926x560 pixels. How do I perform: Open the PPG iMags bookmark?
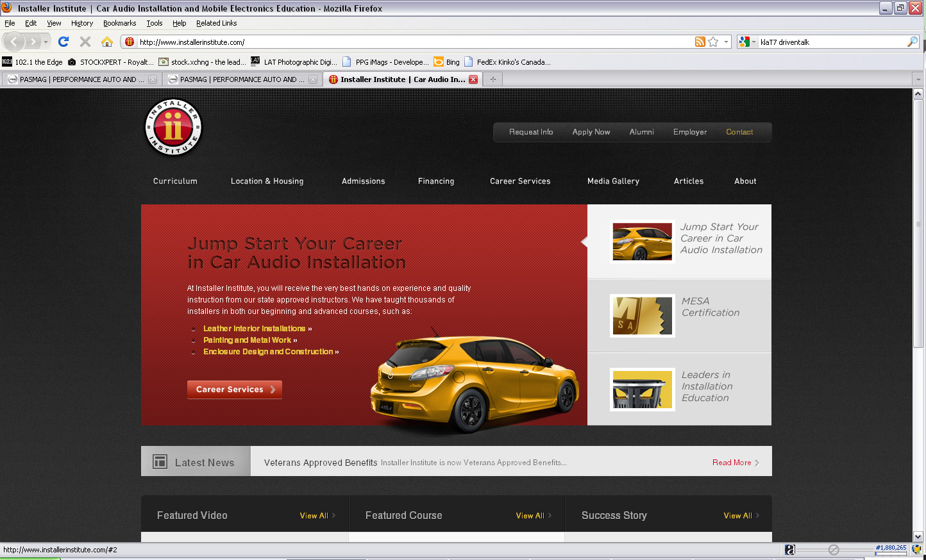pyautogui.click(x=385, y=62)
